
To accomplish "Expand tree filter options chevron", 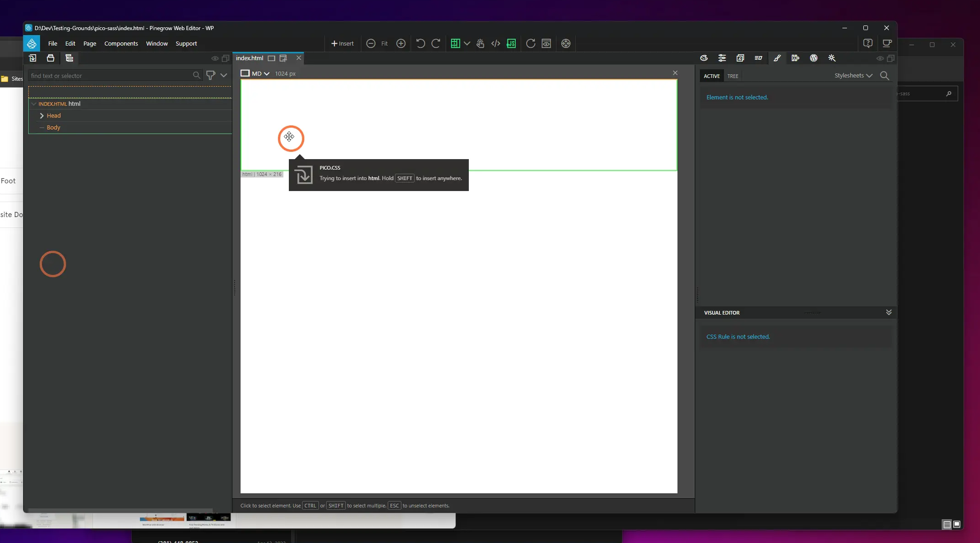I will click(224, 75).
